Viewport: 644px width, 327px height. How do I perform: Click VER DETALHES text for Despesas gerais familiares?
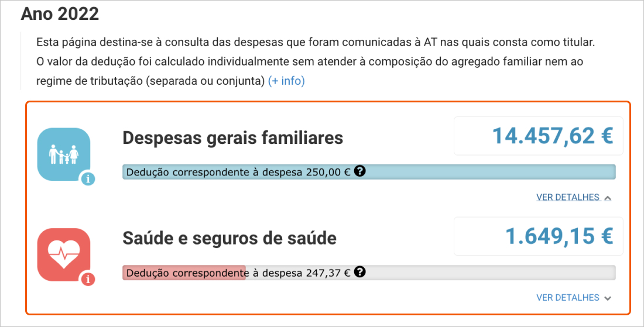point(568,197)
